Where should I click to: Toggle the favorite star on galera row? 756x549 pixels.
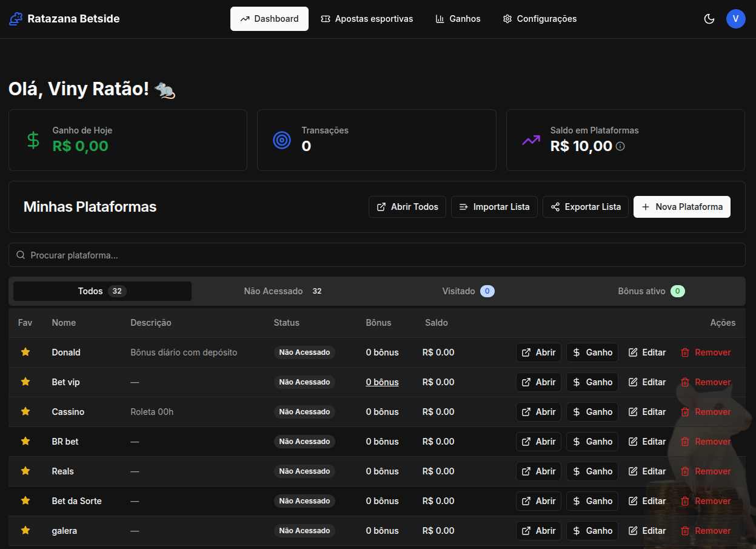[25, 530]
